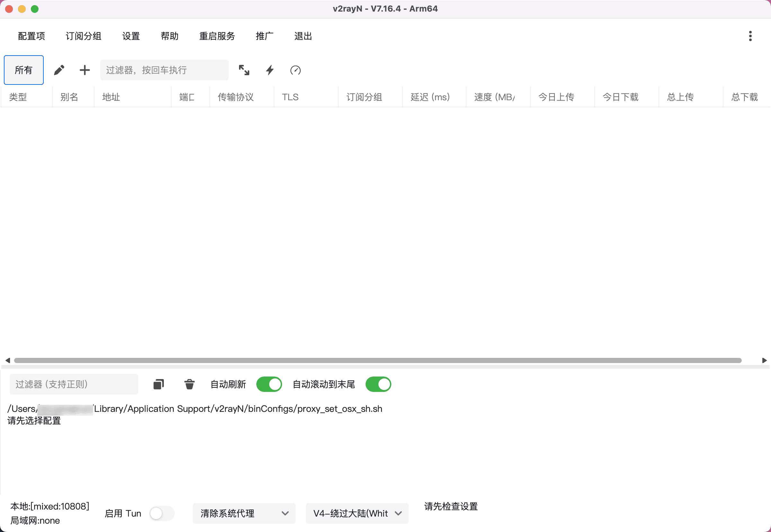Click the horizontal scrollbar right arrow
This screenshot has height=532, width=771.
tap(764, 360)
